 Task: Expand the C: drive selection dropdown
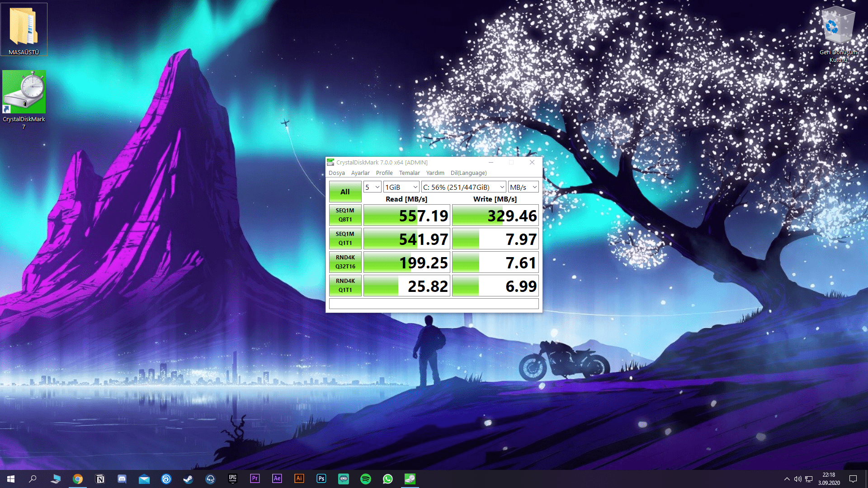coord(463,187)
